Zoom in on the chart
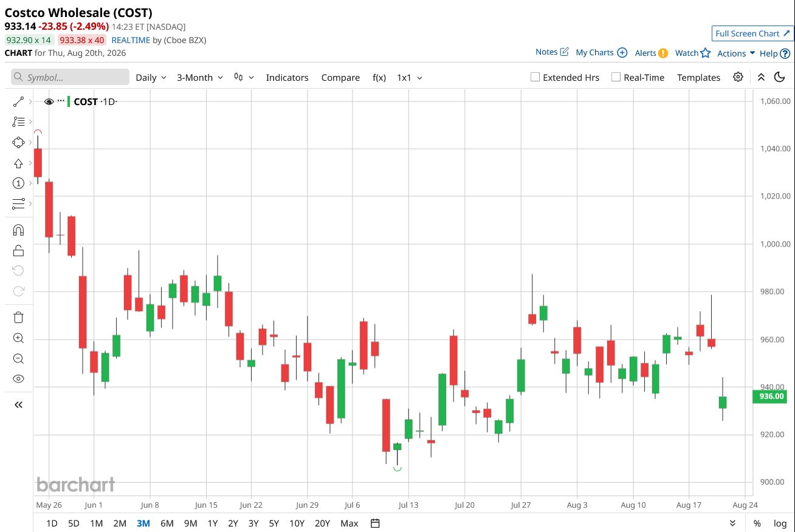The width and height of the screenshot is (795, 532). point(18,338)
